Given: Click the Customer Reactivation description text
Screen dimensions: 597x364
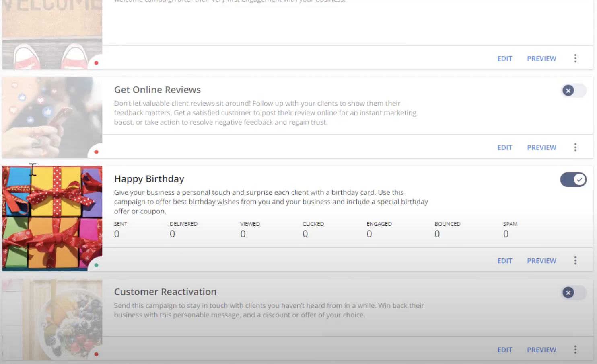Looking at the screenshot, I should [x=269, y=310].
